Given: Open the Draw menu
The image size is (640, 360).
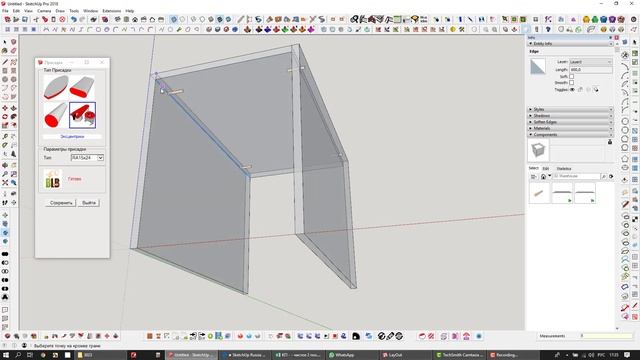Looking at the screenshot, I should click(x=60, y=11).
